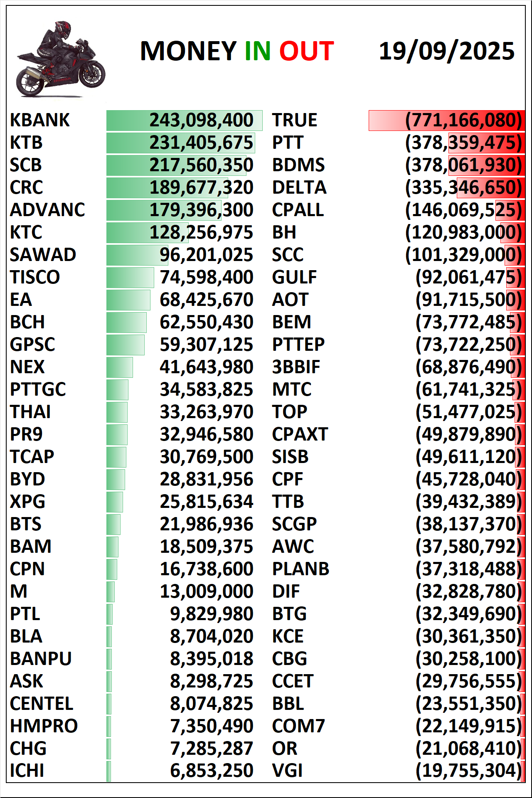Click VGI outflow amount (19,755,304)
Image resolution: width=532 pixels, height=798 pixels.
[x=468, y=771]
